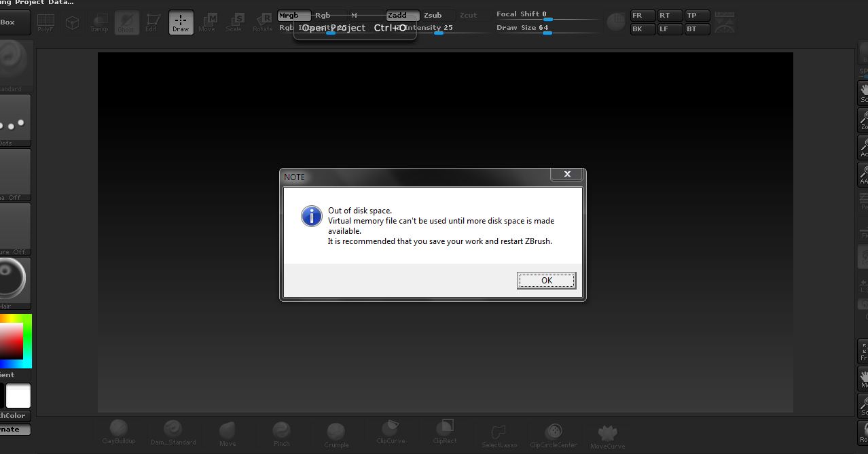Viewport: 868px width, 454px height.
Task: Click the blue information icon in the dialog
Action: point(312,217)
